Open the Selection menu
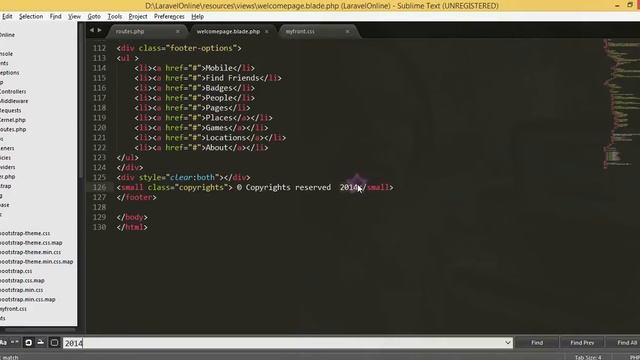The height and width of the screenshot is (360, 640). [31, 16]
